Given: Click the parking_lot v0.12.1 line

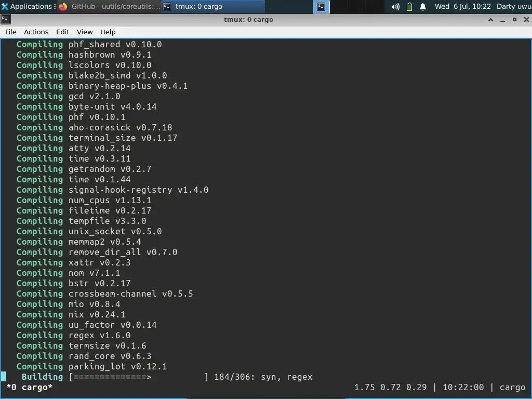Looking at the screenshot, I should (x=91, y=366).
